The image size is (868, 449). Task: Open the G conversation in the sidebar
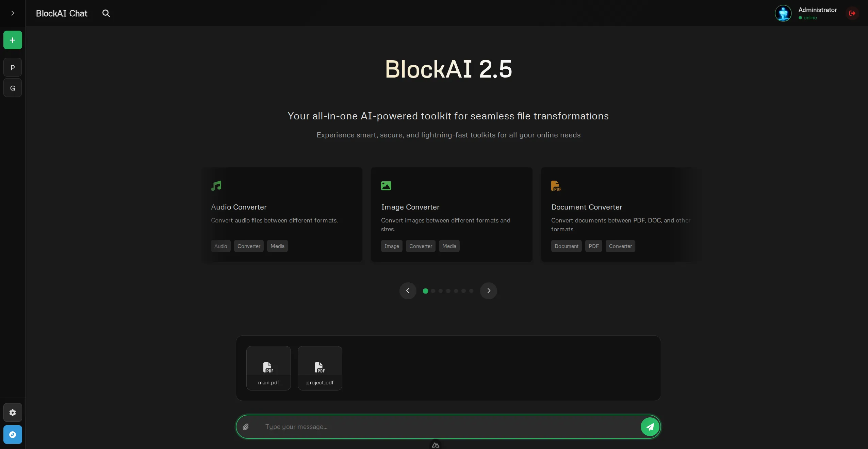click(x=13, y=88)
